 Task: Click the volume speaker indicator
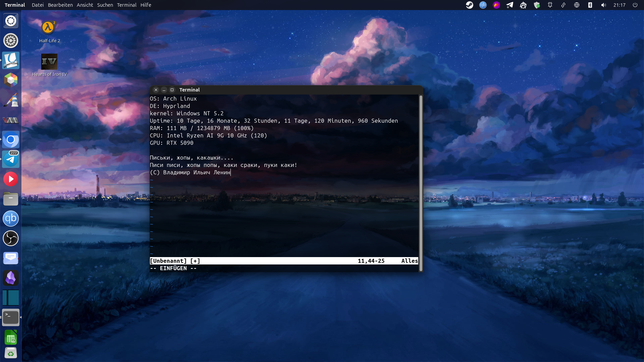(x=603, y=5)
